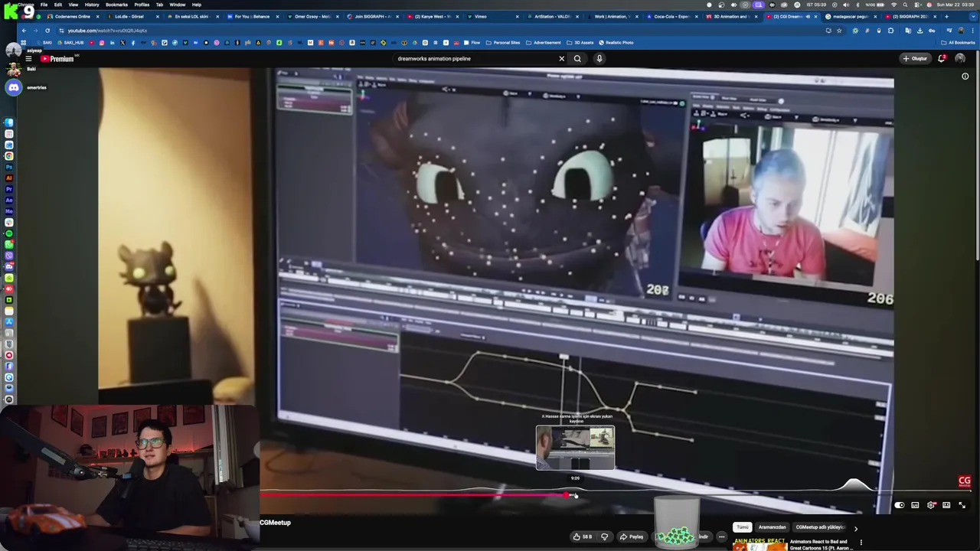
Task: Open the View menu in menu bar
Action: tap(73, 5)
